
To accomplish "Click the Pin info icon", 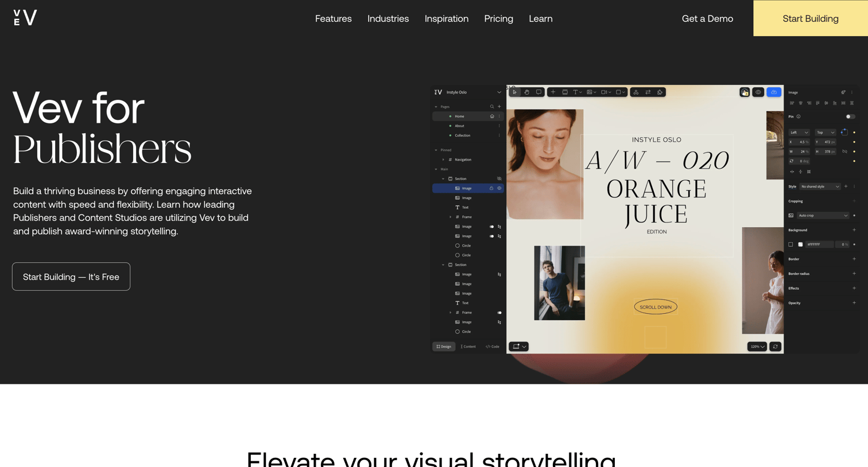I will pos(799,116).
